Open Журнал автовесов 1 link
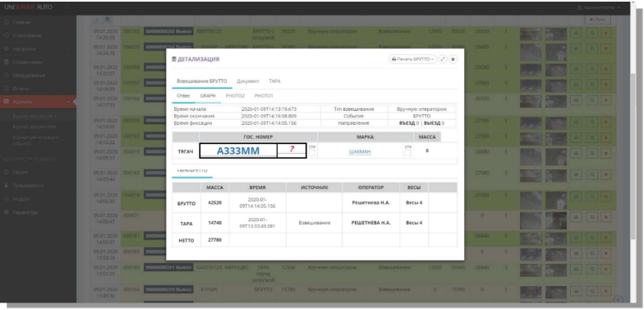 [34, 116]
